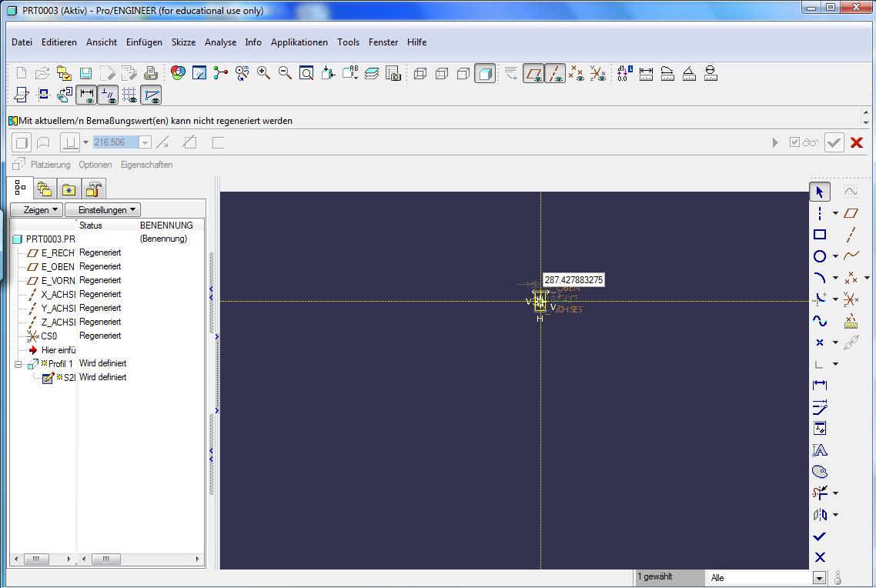Screen dimensions: 876x588
Task: Toggle datum planes display
Action: (533, 73)
